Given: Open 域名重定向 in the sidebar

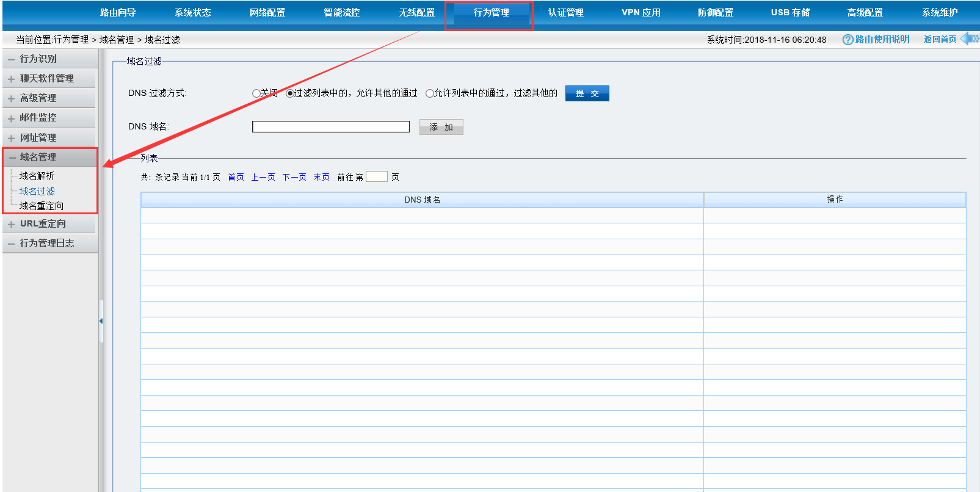Looking at the screenshot, I should click(42, 206).
